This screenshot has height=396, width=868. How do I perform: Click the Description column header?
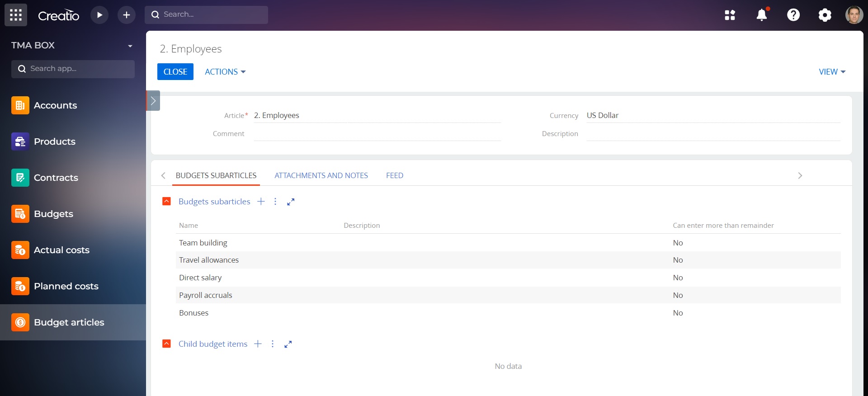362,226
